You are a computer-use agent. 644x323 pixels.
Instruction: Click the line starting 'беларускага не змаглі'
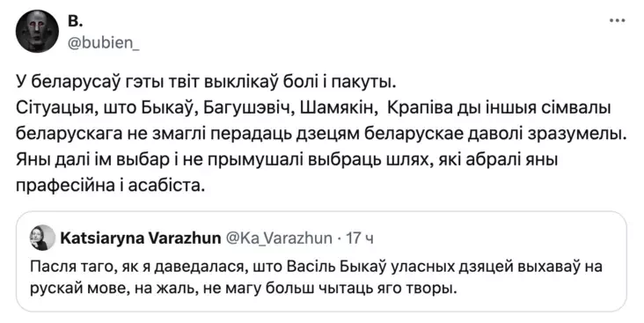[x=322, y=134]
